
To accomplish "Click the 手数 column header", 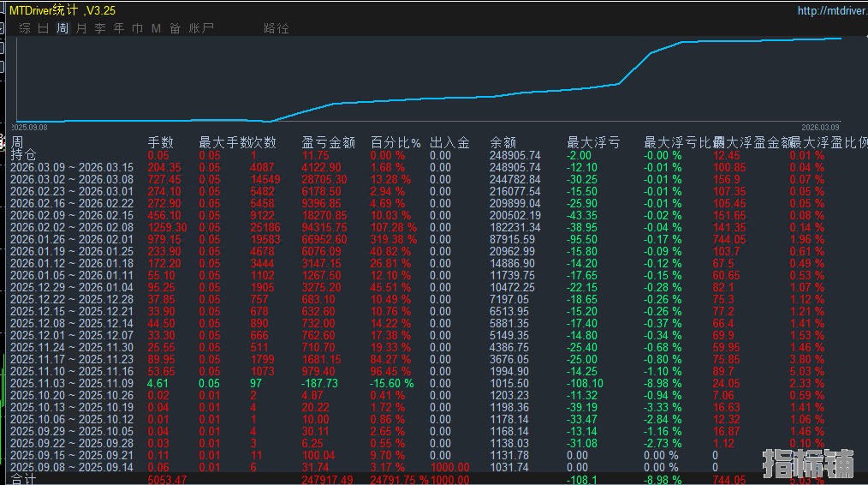I will pyautogui.click(x=161, y=143).
